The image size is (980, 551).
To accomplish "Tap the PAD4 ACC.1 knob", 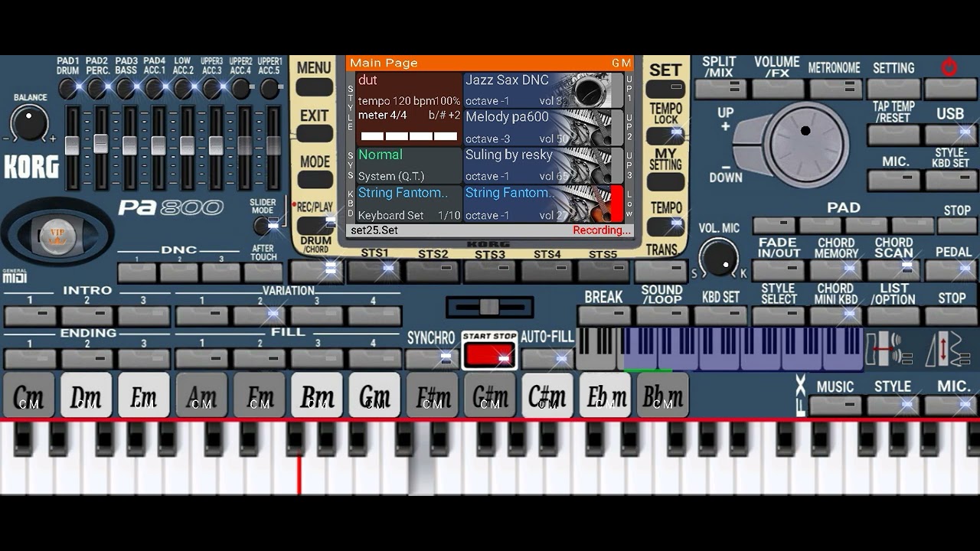I will click(x=155, y=89).
